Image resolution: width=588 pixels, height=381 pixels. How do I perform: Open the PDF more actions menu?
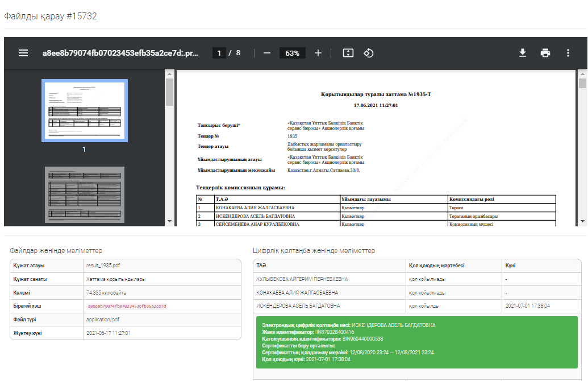[568, 53]
